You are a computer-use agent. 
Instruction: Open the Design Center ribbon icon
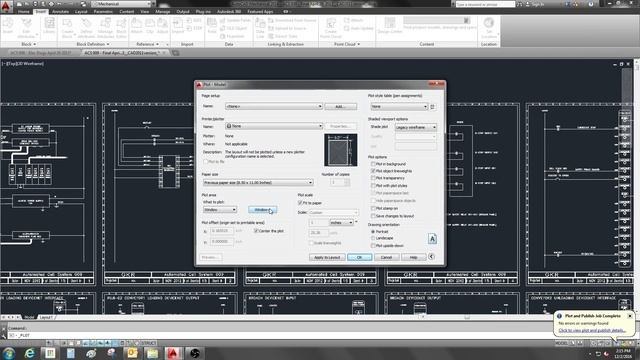point(390,25)
